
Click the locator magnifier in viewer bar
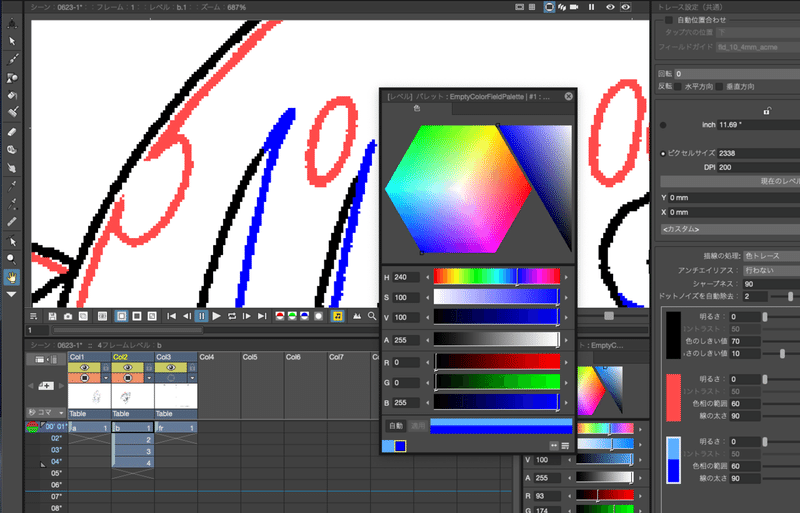pos(372,316)
